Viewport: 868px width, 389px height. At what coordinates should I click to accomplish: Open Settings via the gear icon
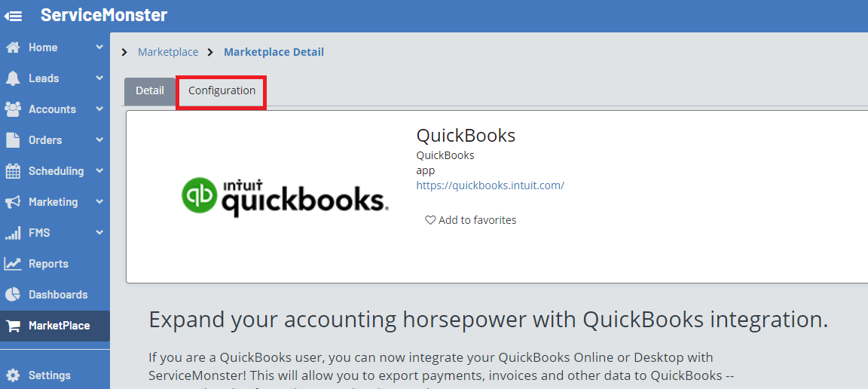(13, 375)
